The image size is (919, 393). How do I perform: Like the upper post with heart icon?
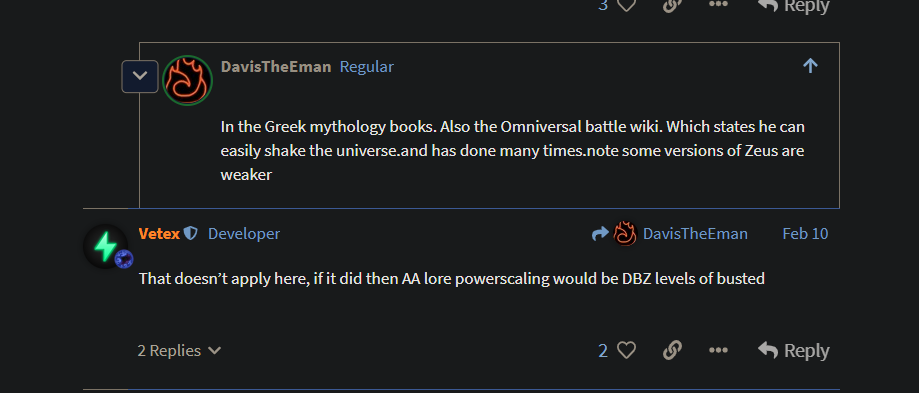click(x=627, y=5)
